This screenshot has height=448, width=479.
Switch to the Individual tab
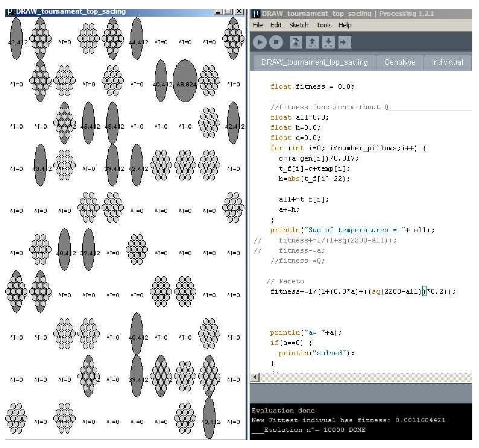[447, 62]
